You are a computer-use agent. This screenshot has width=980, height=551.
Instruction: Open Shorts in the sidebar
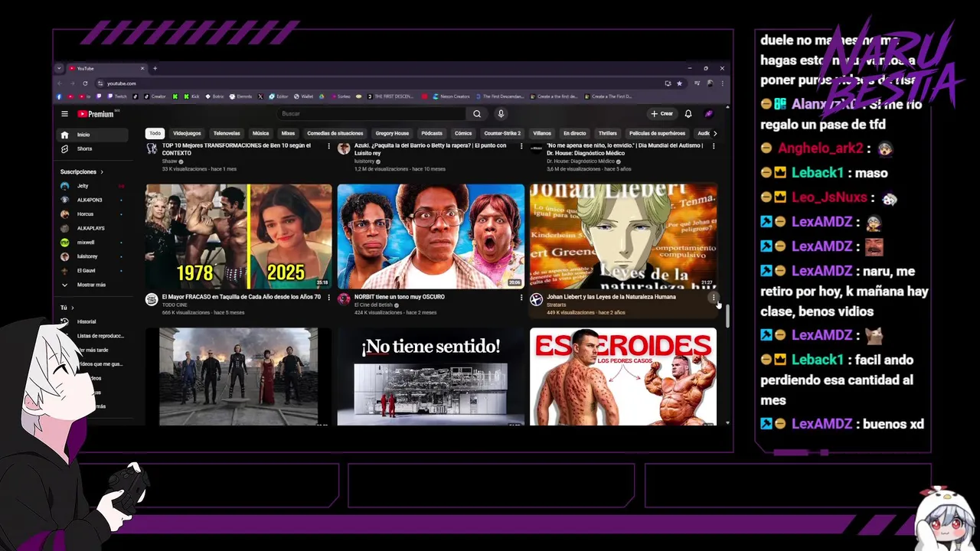click(93, 148)
